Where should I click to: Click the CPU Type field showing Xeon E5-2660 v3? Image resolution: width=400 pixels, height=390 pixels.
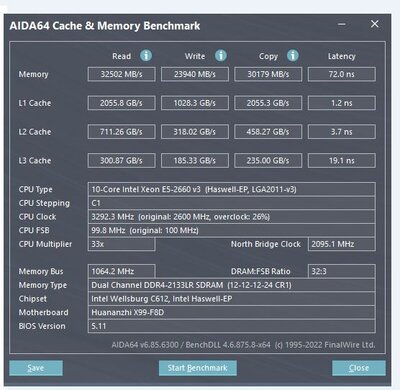(x=232, y=189)
